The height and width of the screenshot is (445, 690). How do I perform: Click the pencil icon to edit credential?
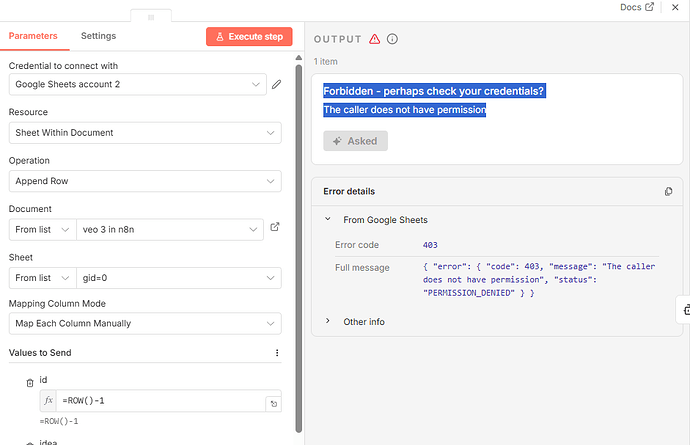(x=277, y=85)
